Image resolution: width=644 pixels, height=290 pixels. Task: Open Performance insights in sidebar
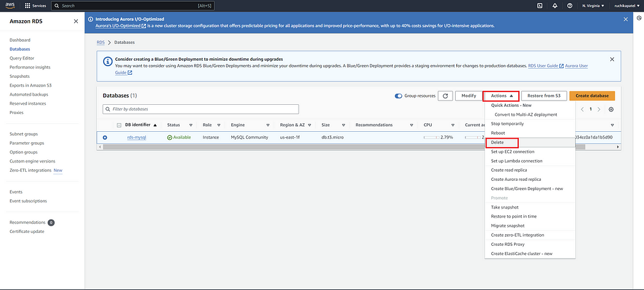tap(30, 67)
